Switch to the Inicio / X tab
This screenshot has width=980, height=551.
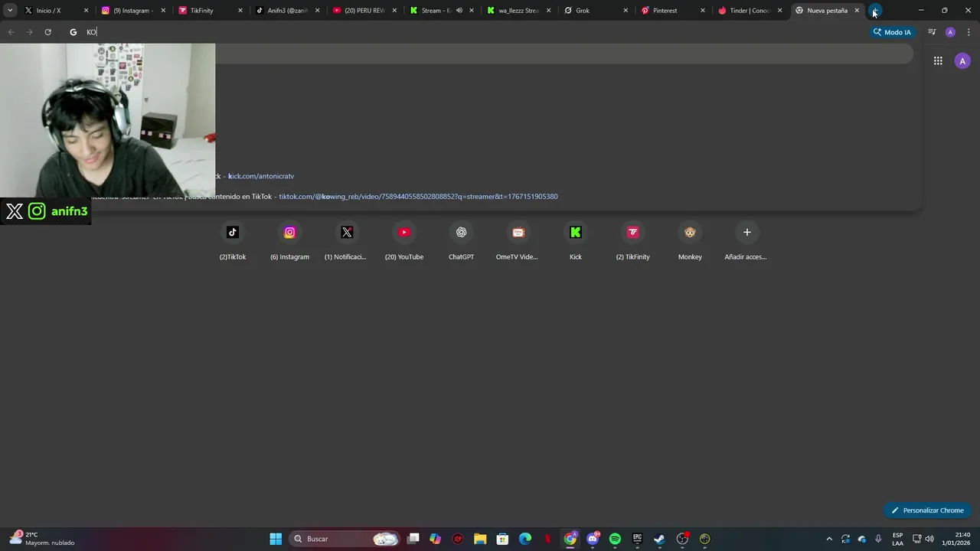click(x=55, y=11)
